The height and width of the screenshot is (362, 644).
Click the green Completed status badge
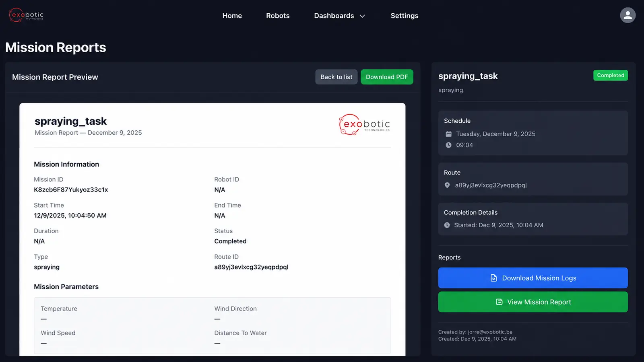(611, 75)
